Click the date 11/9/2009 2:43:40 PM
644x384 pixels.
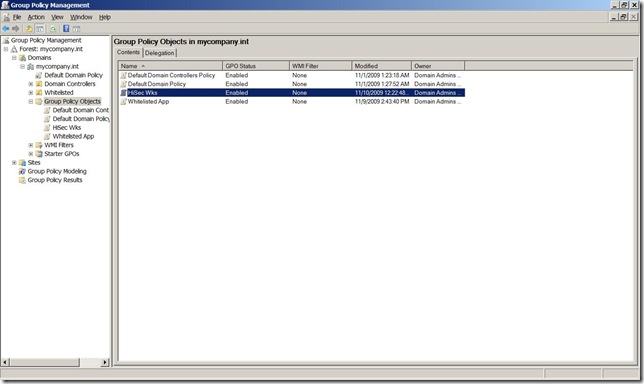coord(382,101)
